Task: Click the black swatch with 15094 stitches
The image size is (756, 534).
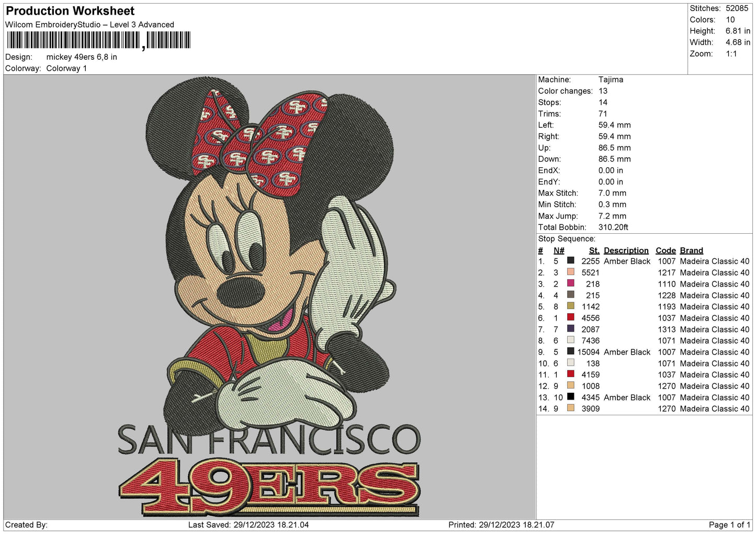Action: click(571, 351)
